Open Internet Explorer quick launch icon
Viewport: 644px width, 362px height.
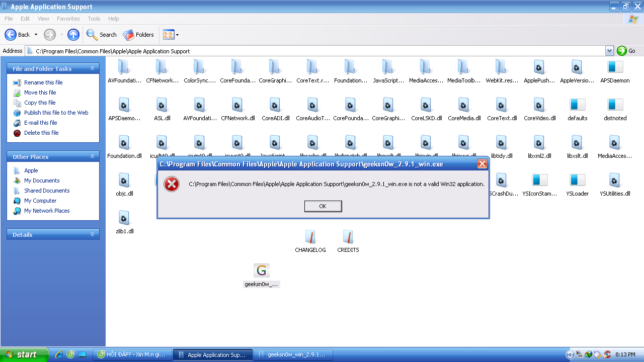tap(59, 354)
